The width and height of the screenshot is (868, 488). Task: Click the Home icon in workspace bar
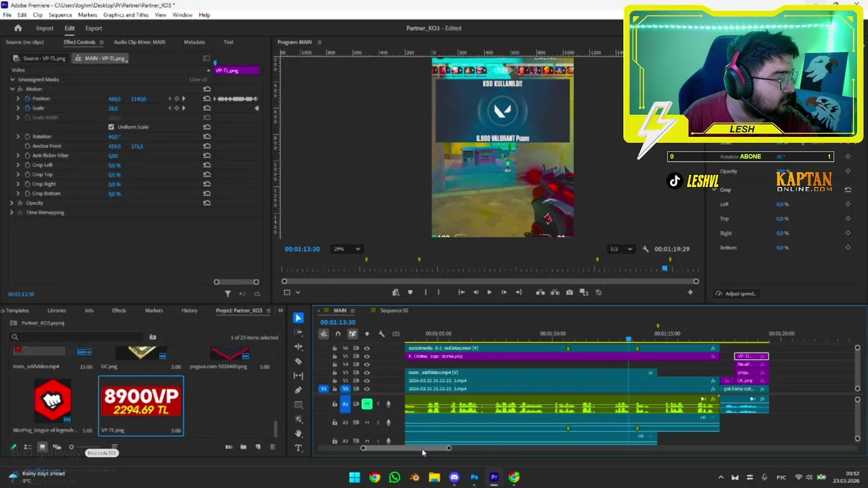pos(18,28)
